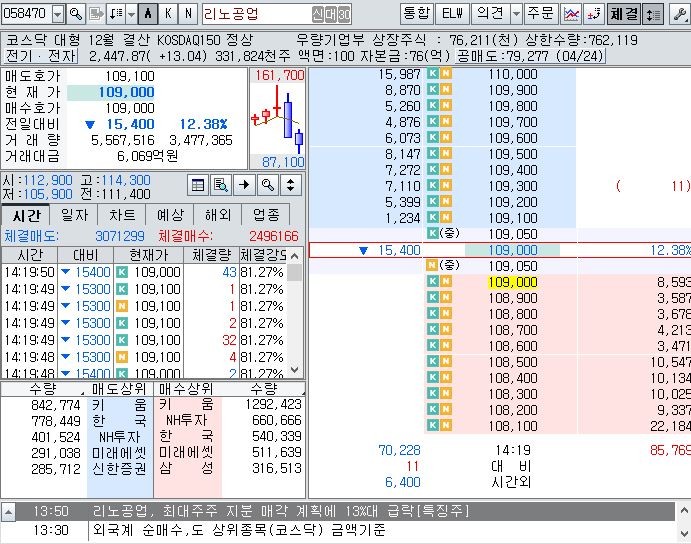691x544 pixels.
Task: Click the stock code input 058470
Action: (26, 15)
